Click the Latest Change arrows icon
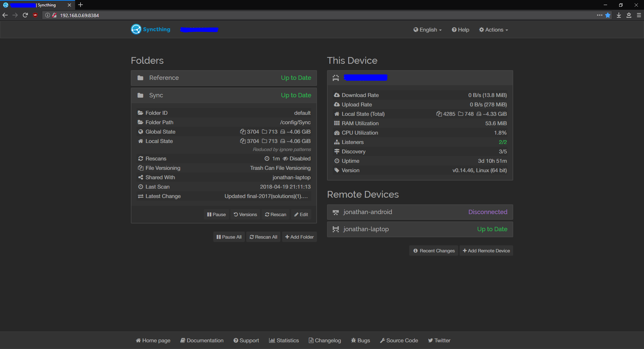 [x=141, y=196]
